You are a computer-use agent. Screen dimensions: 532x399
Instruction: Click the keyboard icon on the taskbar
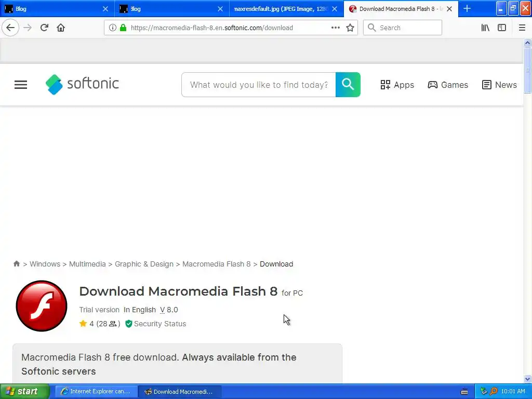point(464,392)
